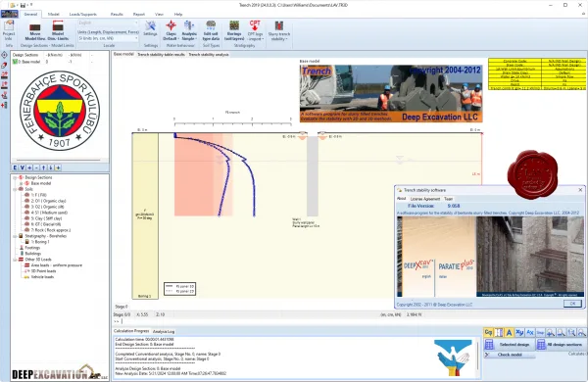Collapse the Other 3D Loads node
The height and width of the screenshot is (382, 588).
click(15, 260)
